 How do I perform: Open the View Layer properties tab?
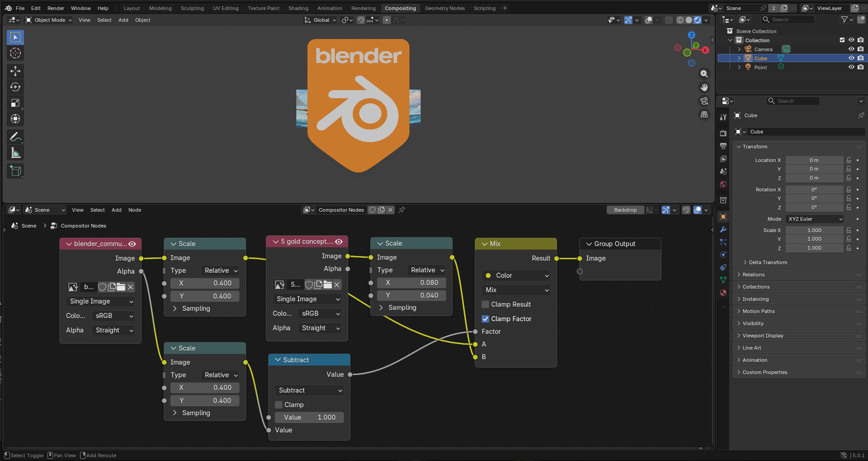tap(723, 159)
